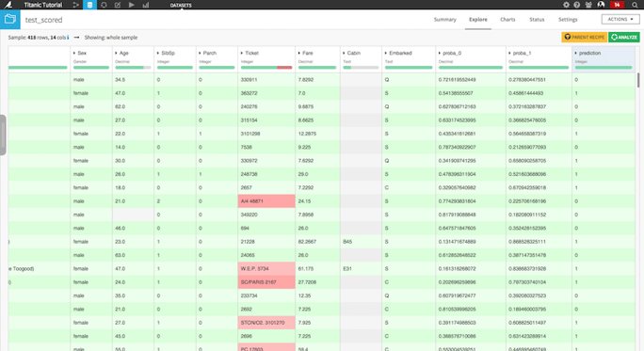Open the Embarked column header menu
This screenshot has height=351, width=644.
pos(398,53)
